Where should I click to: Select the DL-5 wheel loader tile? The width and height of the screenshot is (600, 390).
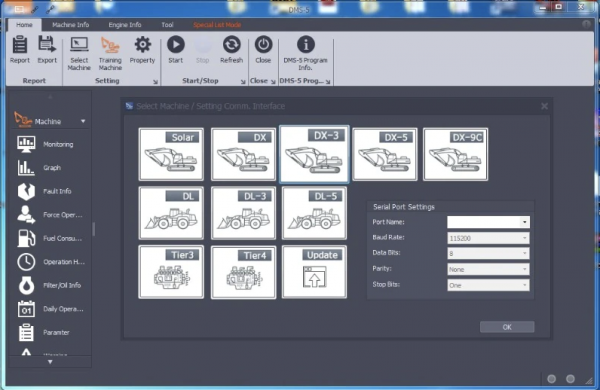point(314,213)
